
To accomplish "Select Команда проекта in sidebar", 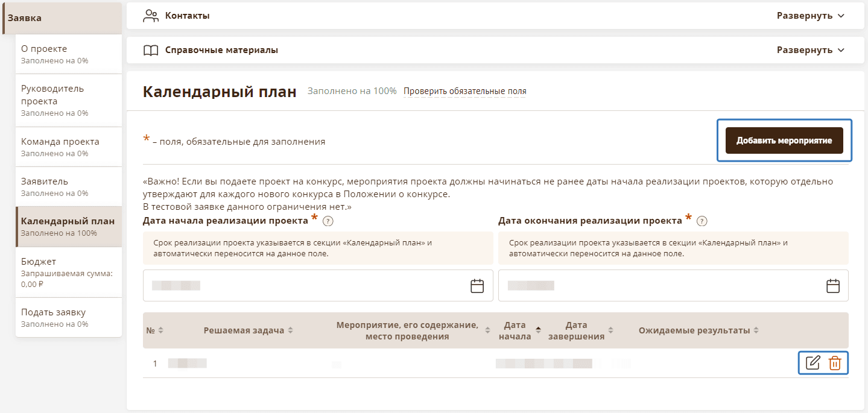I will pyautogui.click(x=68, y=147).
